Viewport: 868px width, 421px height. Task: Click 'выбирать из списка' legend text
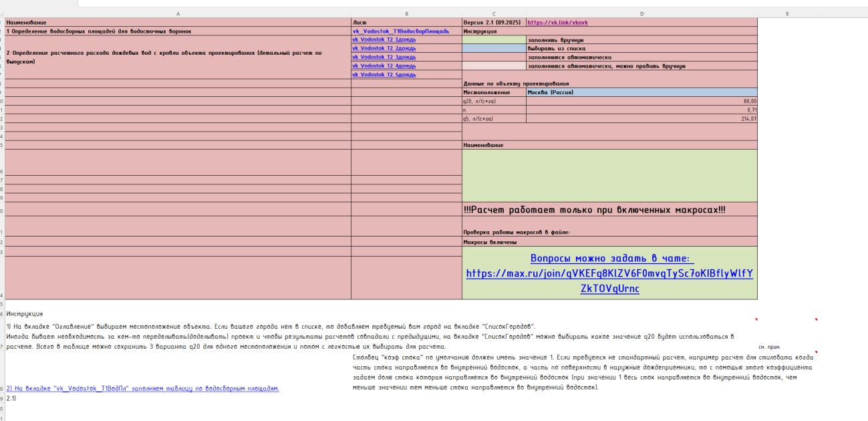[557, 49]
